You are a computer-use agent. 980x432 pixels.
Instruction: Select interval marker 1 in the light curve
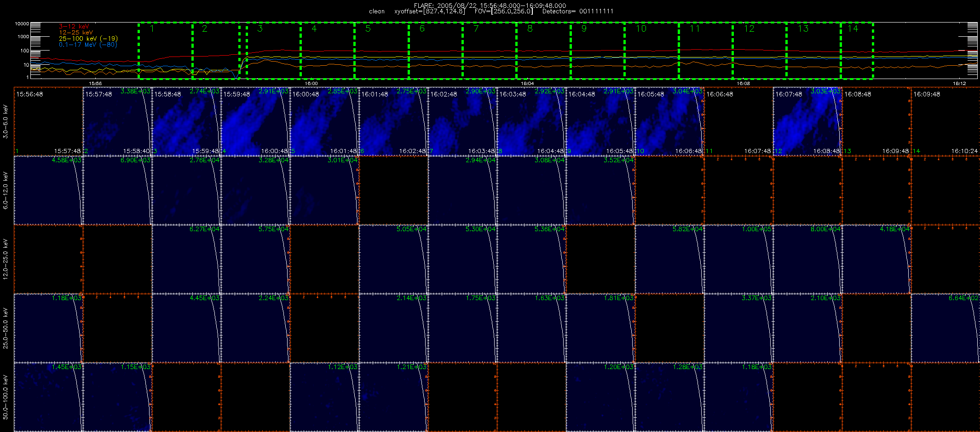click(152, 28)
